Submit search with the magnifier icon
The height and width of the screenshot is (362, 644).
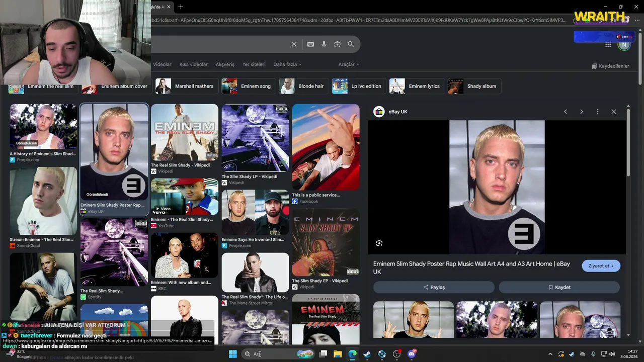coord(351,44)
